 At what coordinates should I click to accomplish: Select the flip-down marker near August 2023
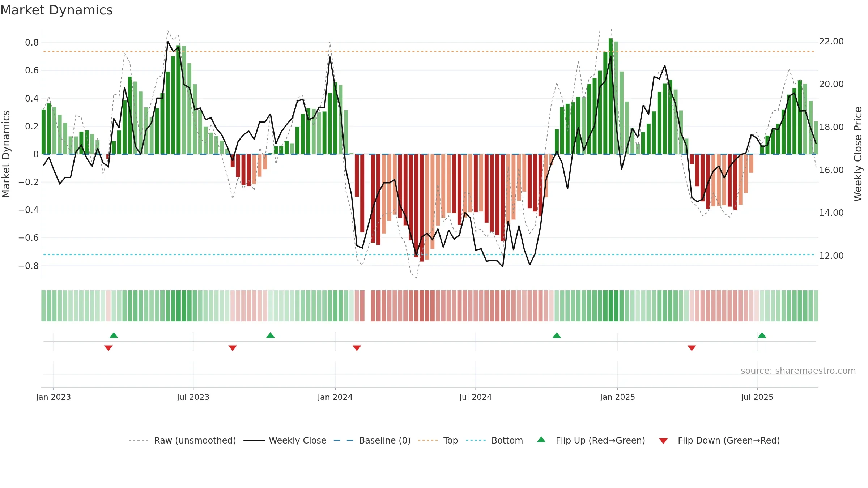233,348
